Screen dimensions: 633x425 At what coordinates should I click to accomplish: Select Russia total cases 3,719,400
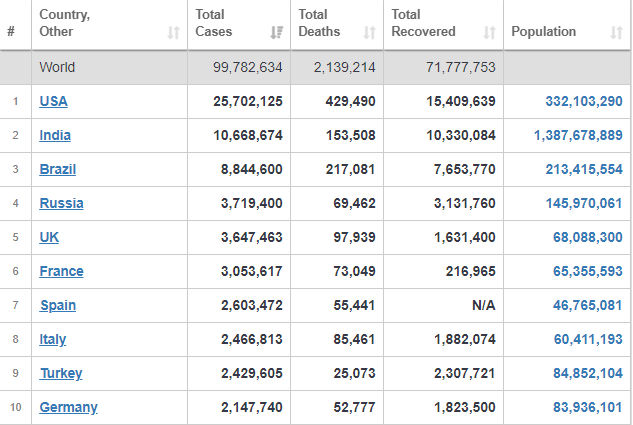coord(252,203)
